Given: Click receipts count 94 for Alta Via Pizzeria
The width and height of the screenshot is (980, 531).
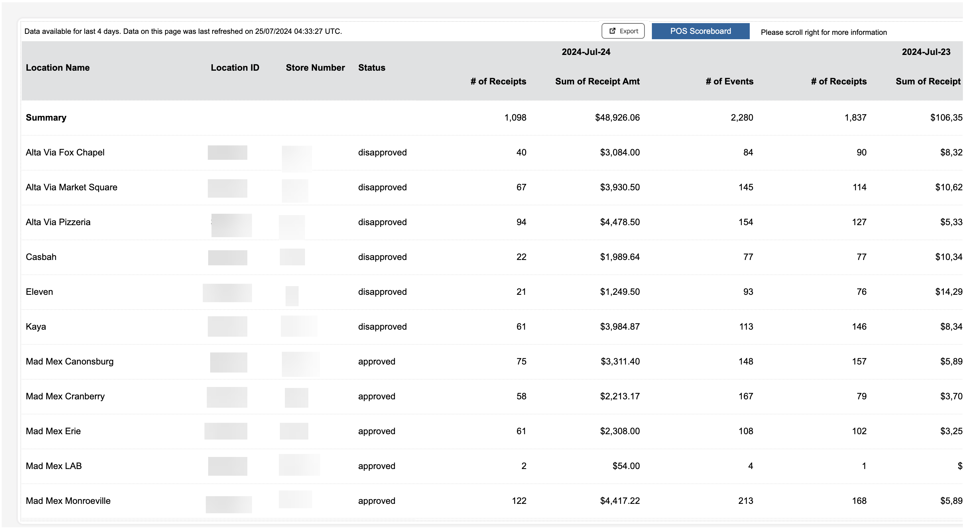Looking at the screenshot, I should click(x=521, y=222).
